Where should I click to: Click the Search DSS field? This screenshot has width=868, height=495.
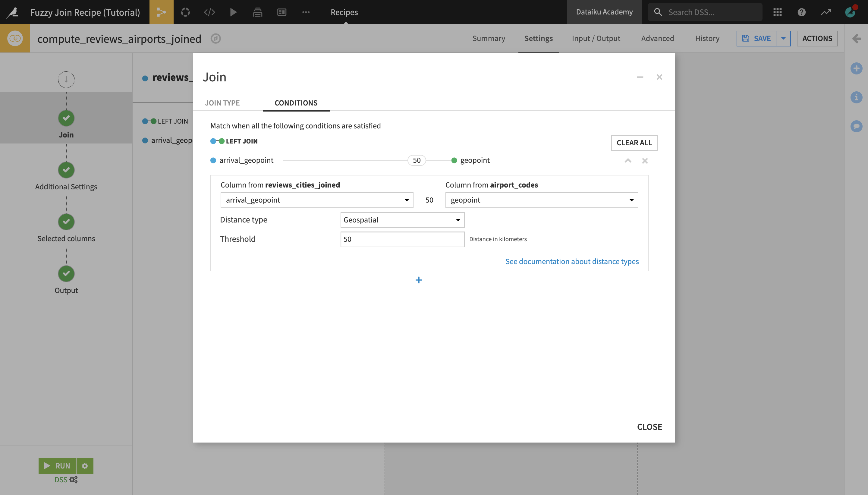tap(705, 12)
